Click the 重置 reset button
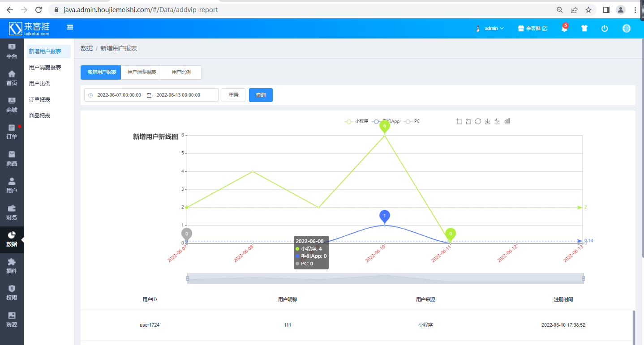The height and width of the screenshot is (345, 644). coord(233,95)
